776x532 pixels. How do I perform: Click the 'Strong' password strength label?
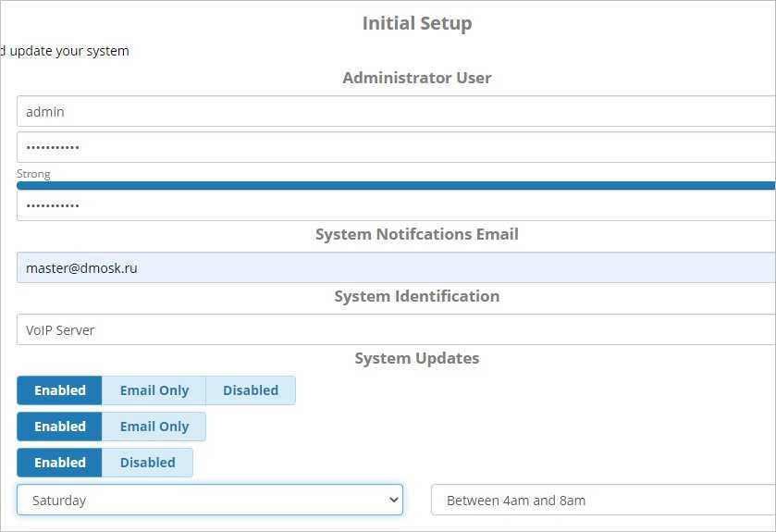click(33, 174)
